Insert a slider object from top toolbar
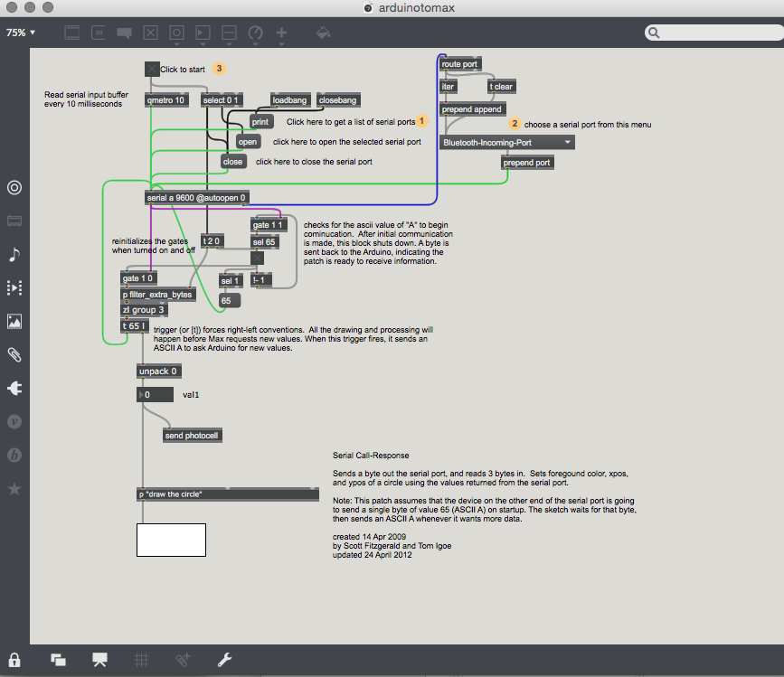This screenshot has width=784, height=677. point(229,33)
